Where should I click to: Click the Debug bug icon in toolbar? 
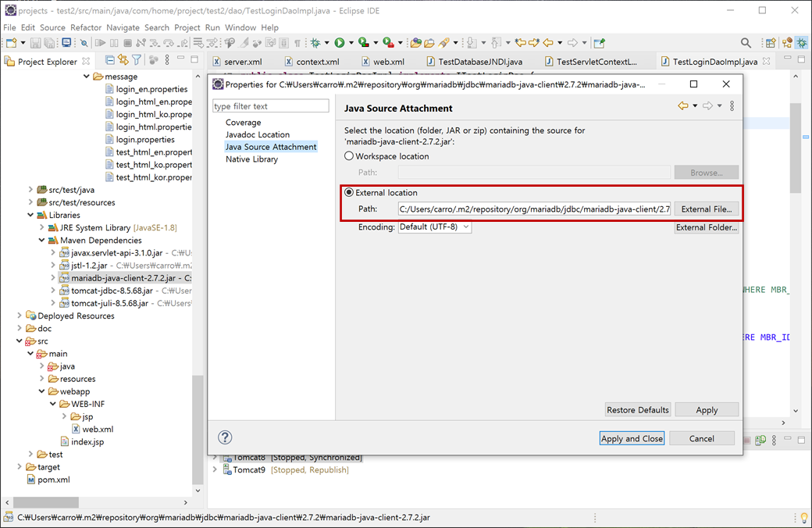point(315,43)
